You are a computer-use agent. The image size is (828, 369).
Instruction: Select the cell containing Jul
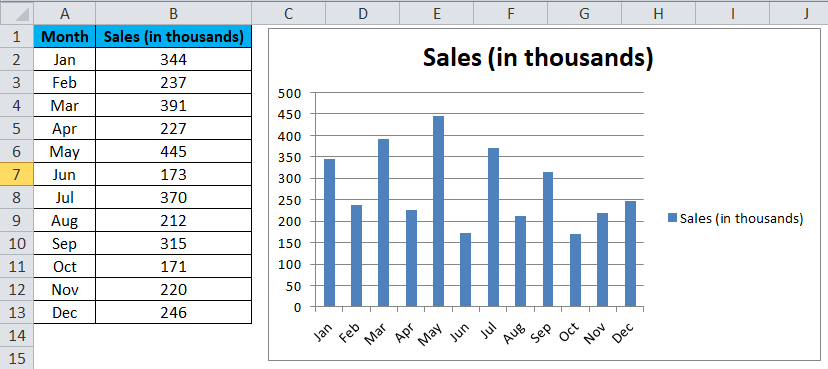click(65, 197)
